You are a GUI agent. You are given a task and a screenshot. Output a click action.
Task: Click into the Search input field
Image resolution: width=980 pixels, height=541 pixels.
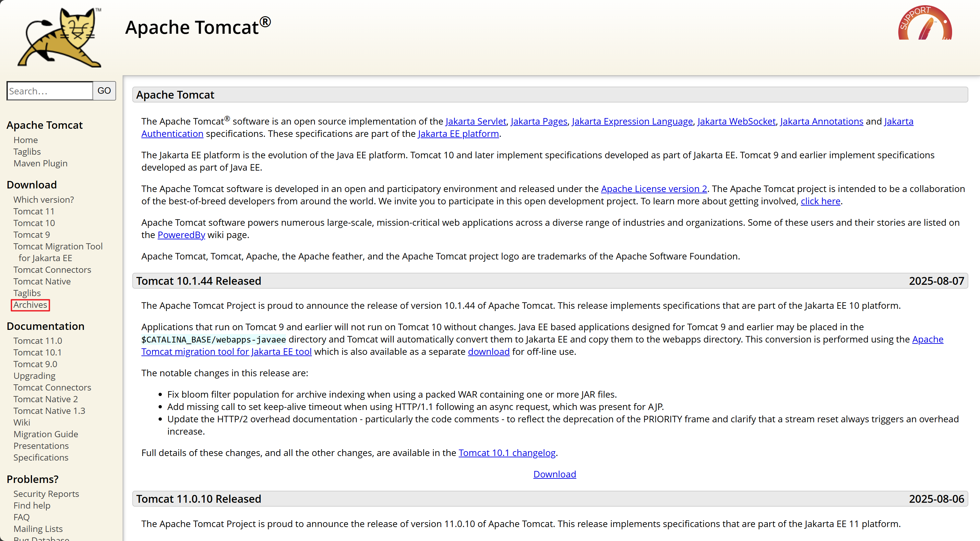pyautogui.click(x=50, y=91)
